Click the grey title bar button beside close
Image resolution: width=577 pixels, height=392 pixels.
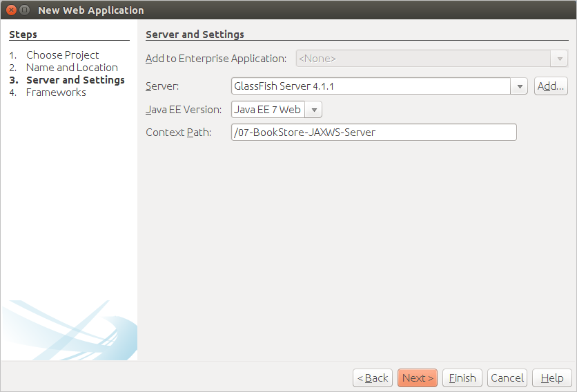click(x=24, y=10)
